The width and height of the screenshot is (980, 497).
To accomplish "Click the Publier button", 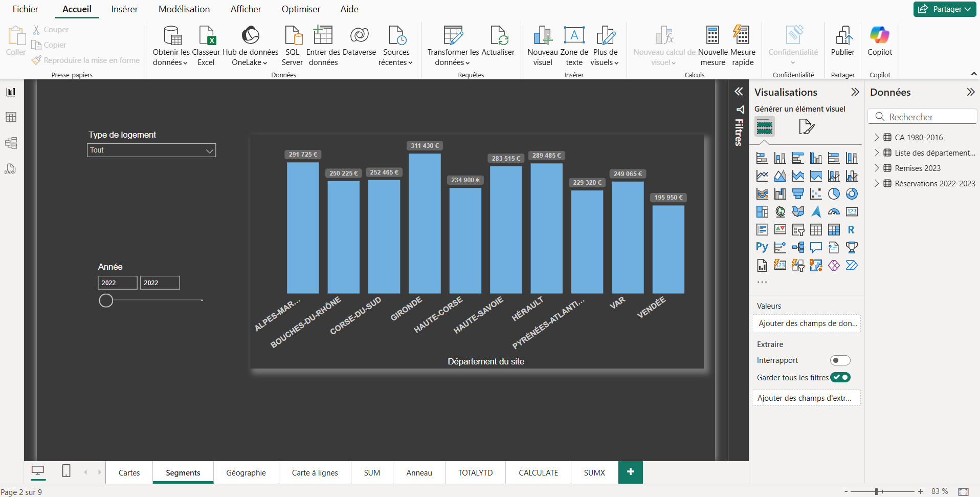I will click(843, 42).
